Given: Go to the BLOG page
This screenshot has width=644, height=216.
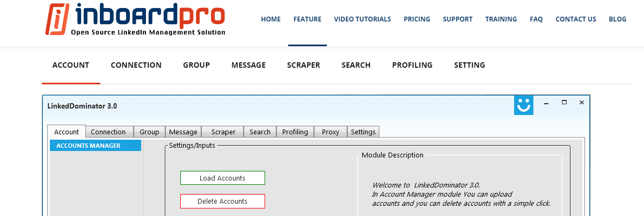Looking at the screenshot, I should [x=618, y=19].
